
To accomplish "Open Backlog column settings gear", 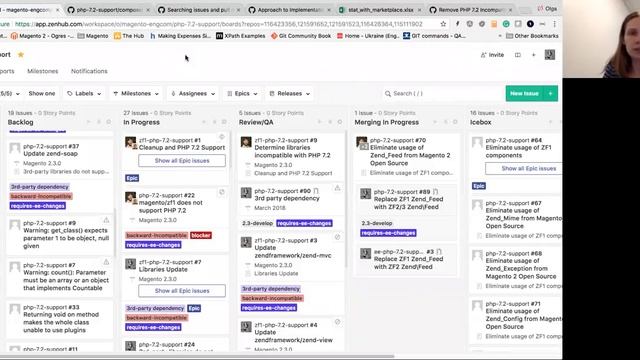I will pos(109,122).
